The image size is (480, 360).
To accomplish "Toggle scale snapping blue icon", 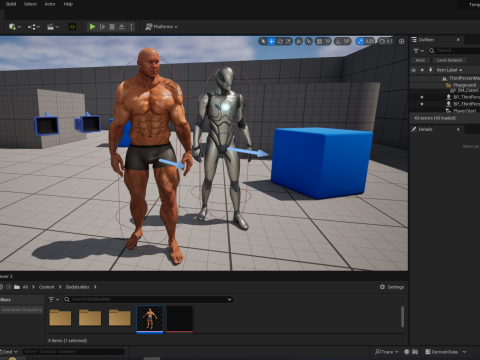I will point(360,41).
